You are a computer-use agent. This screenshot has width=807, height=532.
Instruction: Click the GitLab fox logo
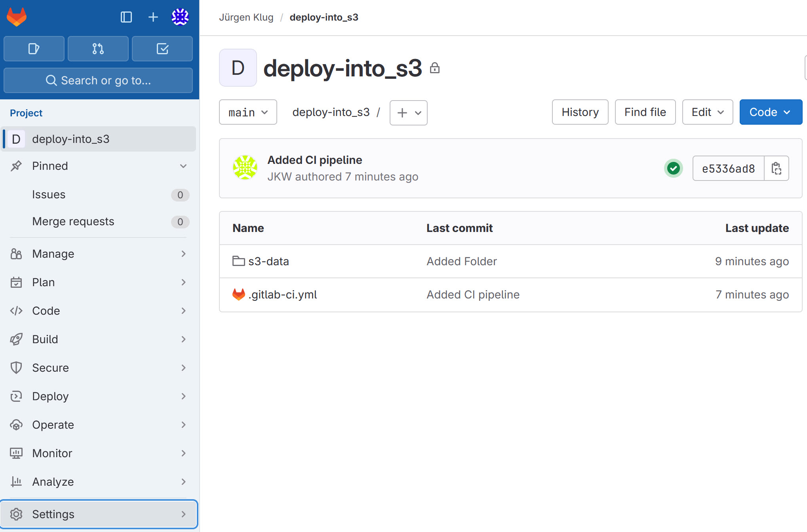pos(17,17)
